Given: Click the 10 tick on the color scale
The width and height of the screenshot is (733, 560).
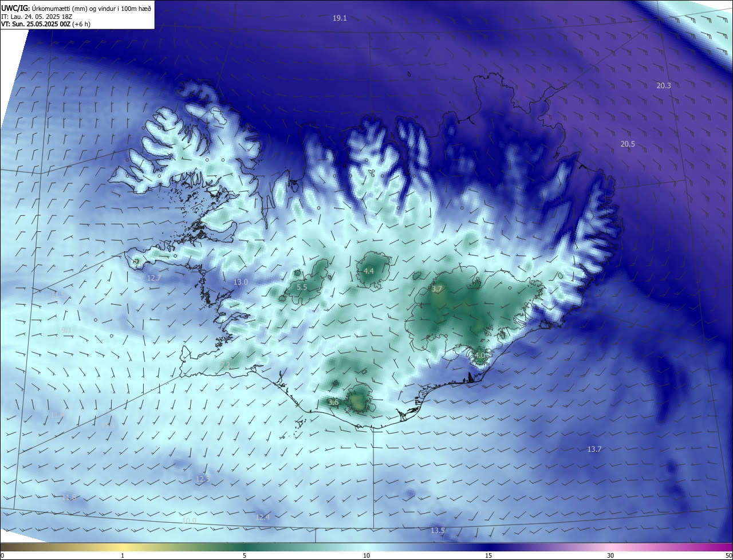Looking at the screenshot, I should pos(366,555).
